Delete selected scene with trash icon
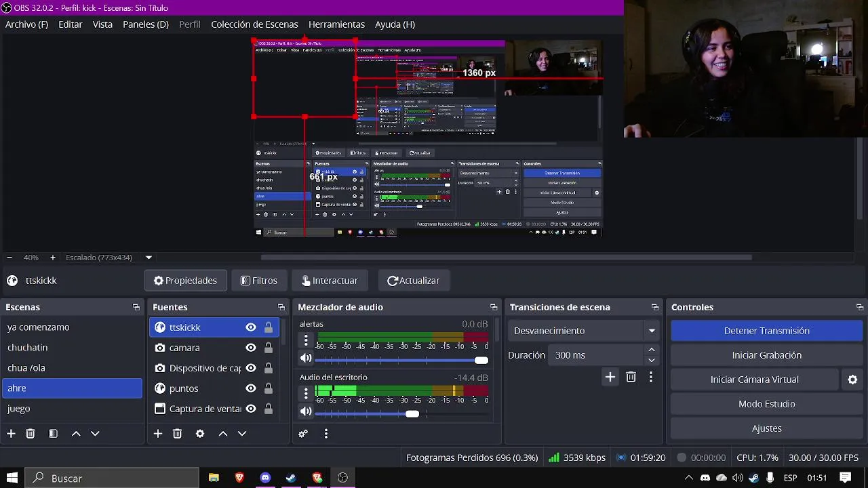The width and height of the screenshot is (868, 488). point(31,434)
